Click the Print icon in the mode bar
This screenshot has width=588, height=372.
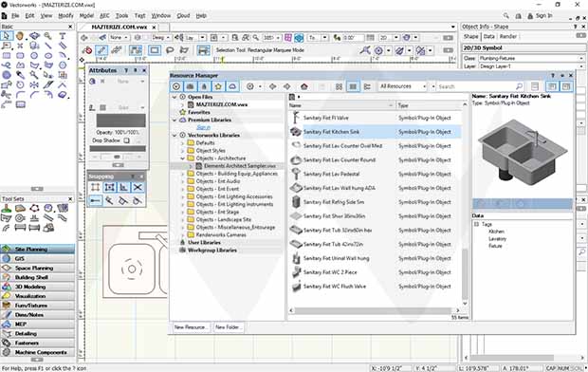coord(203,50)
